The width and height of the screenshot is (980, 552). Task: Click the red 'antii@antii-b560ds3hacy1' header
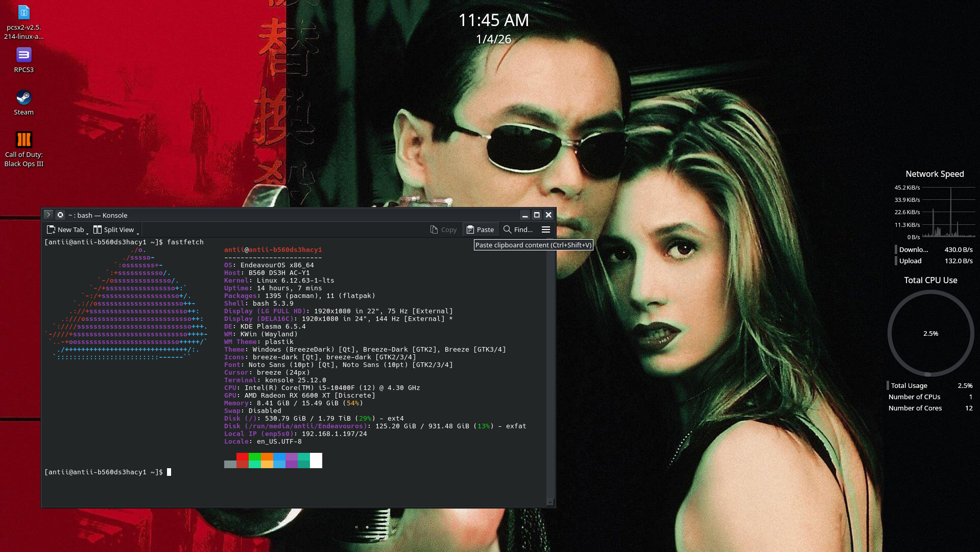click(273, 249)
